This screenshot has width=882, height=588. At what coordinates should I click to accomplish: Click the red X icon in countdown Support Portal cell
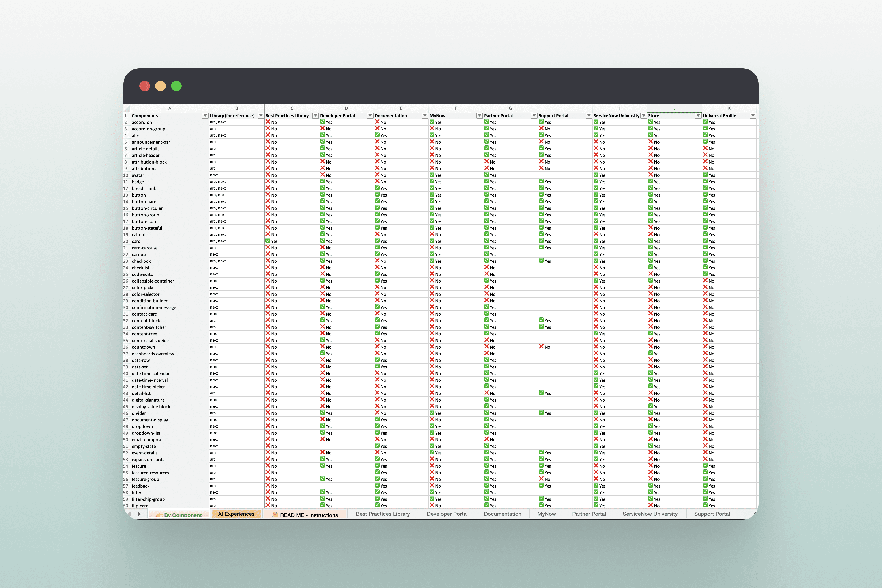[x=541, y=347]
